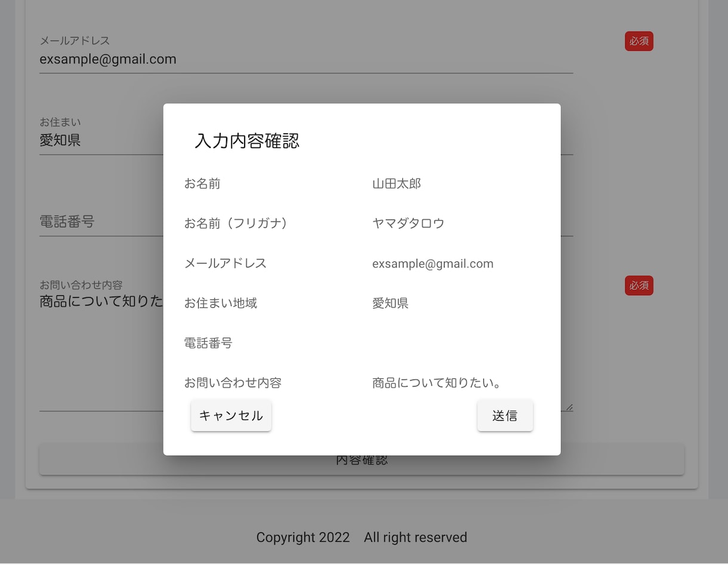Click the 必須 badge beside メールアドレス
Screen dimensions: 728x565
tap(639, 41)
